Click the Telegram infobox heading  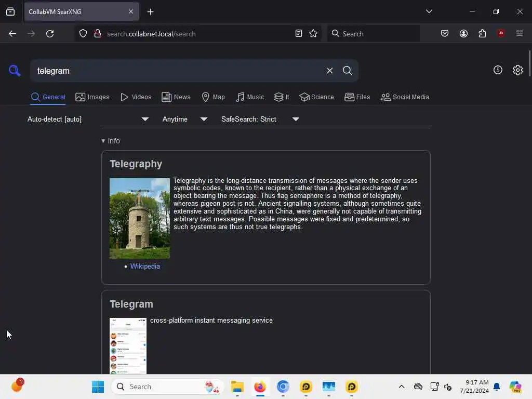click(131, 304)
